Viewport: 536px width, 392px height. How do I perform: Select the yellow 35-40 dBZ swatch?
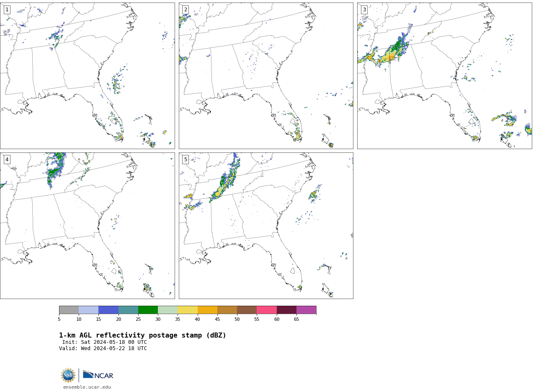coord(188,310)
